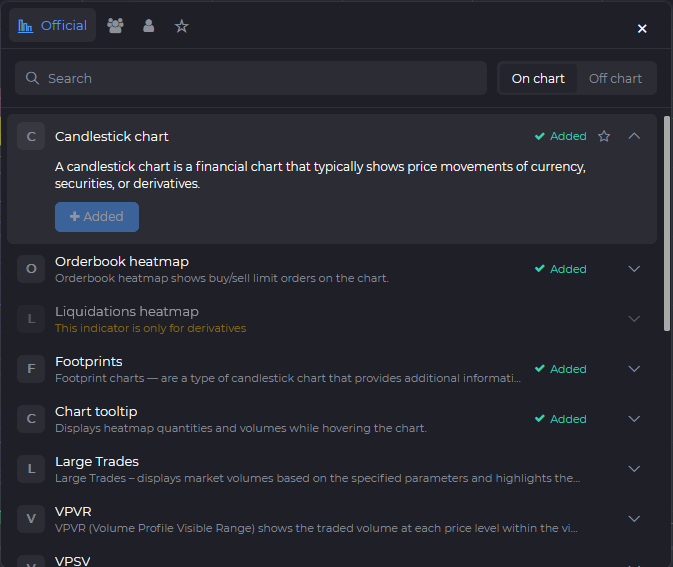Click the blue Added button under Candlestick chart
The width and height of the screenshot is (673, 567).
pos(97,217)
